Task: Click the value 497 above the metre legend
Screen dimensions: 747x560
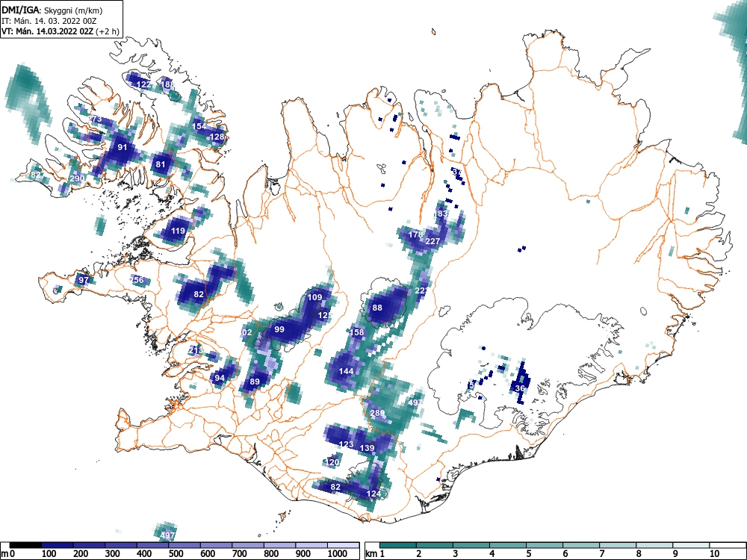Action: tap(167, 535)
